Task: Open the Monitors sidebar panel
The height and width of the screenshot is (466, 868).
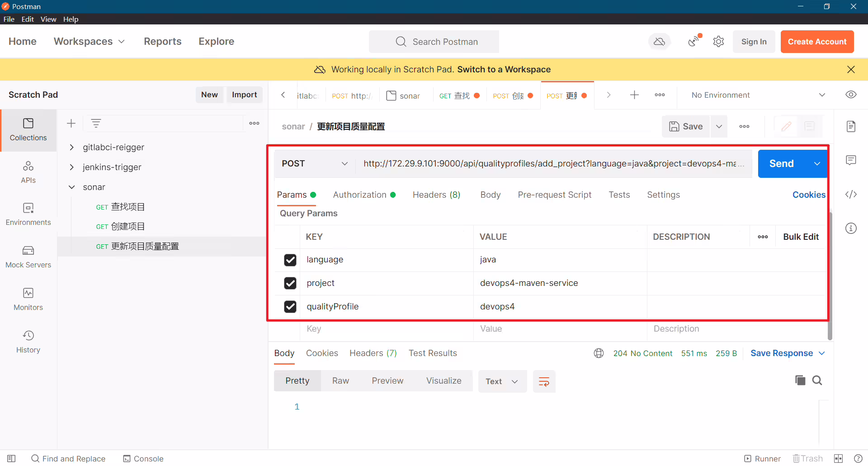Action: 28,300
